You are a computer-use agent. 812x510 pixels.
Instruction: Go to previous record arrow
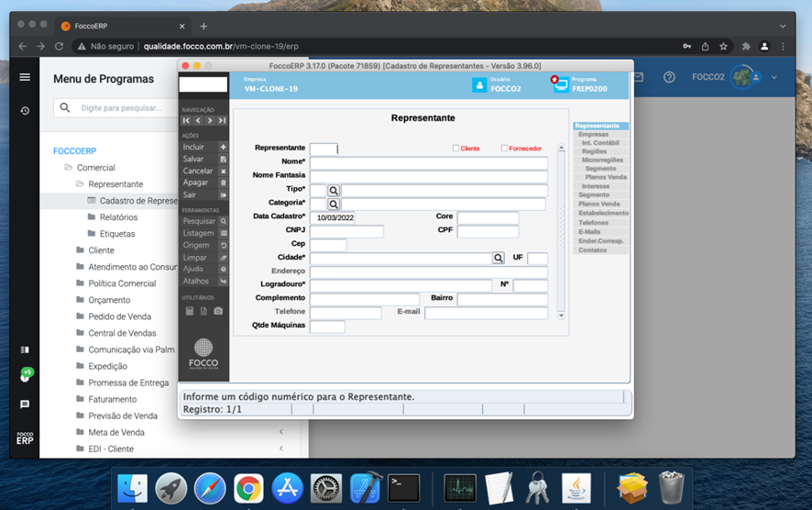[x=198, y=120]
